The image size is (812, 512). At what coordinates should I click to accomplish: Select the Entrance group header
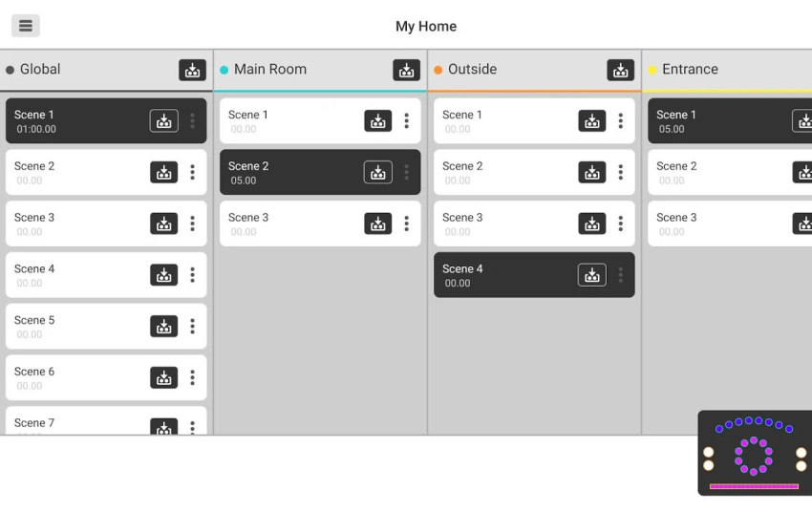click(727, 70)
